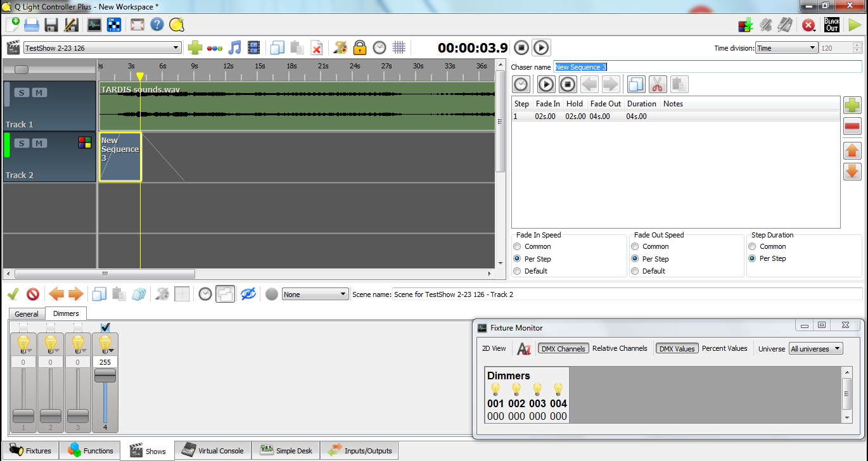This screenshot has height=461, width=868.
Task: Open the Functions tab
Action: point(90,451)
